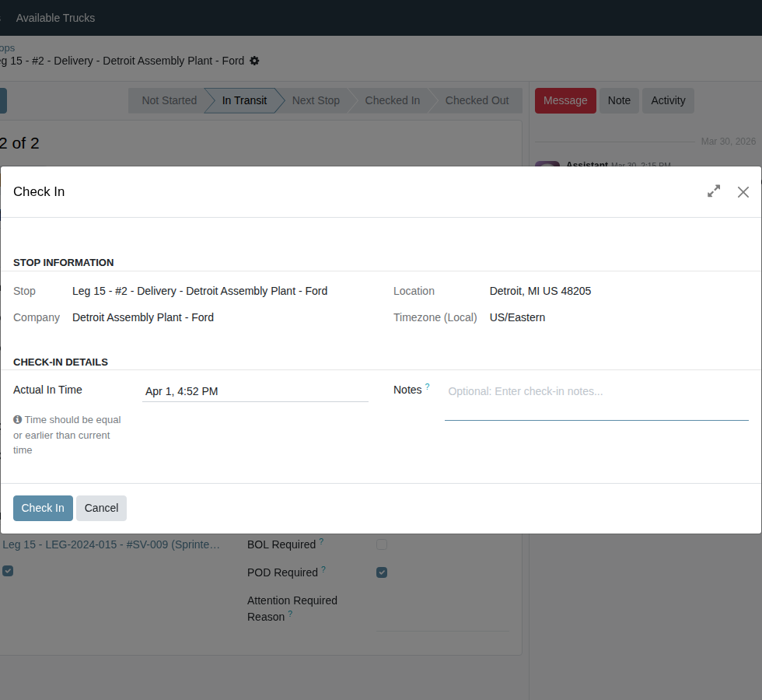
Task: Toggle POD Required checkbox
Action: (x=382, y=572)
